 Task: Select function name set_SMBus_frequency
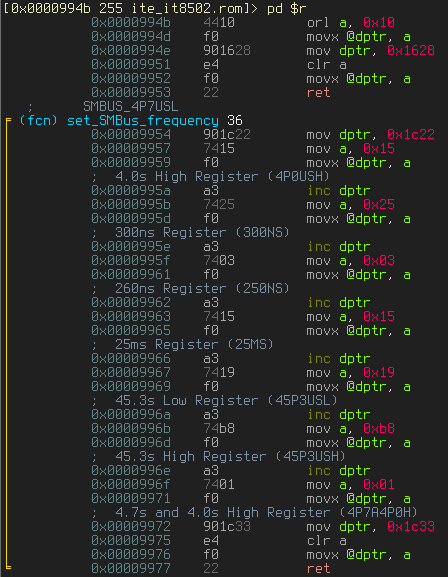click(143, 121)
